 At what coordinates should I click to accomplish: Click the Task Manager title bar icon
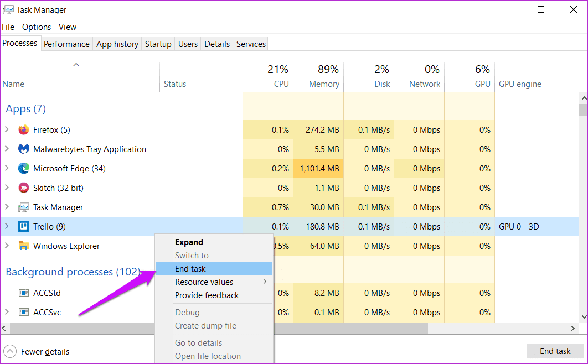pos(8,10)
